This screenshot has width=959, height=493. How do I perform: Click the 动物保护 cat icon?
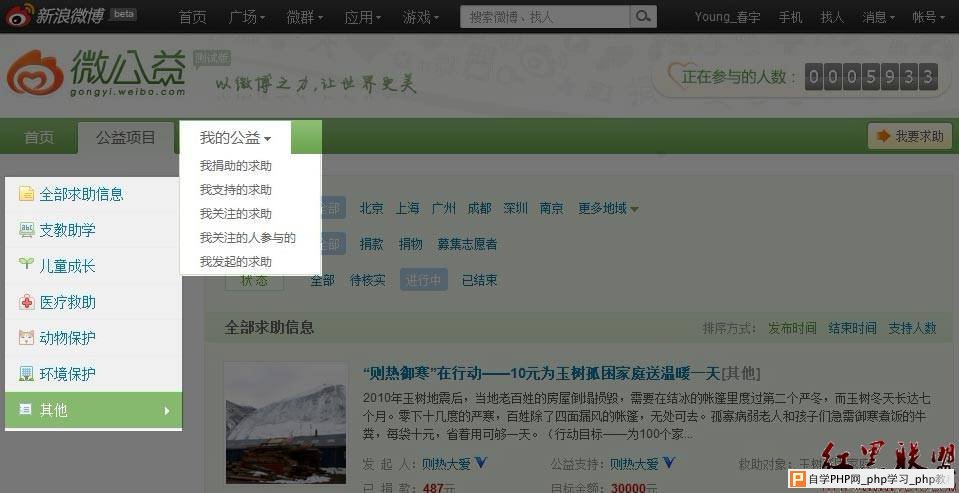pyautogui.click(x=26, y=338)
